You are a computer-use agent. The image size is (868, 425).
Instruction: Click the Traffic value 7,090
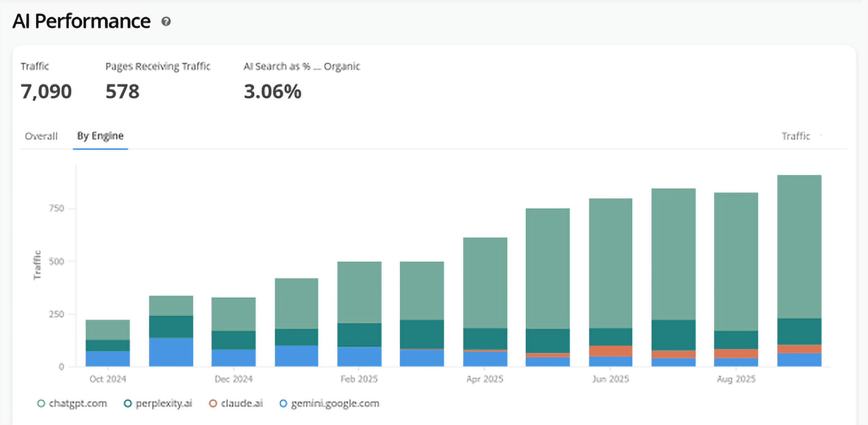coord(46,92)
